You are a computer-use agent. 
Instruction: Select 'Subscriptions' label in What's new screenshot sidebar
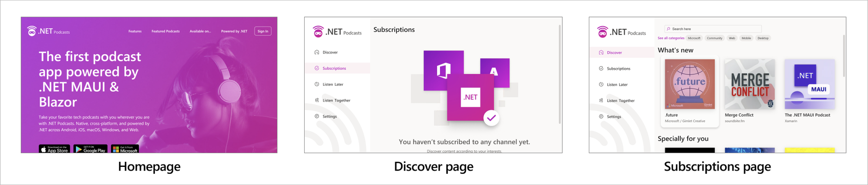(x=619, y=68)
